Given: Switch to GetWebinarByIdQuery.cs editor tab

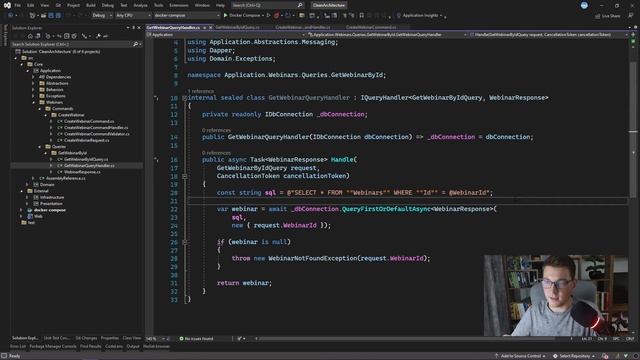Looking at the screenshot, I should (237, 27).
